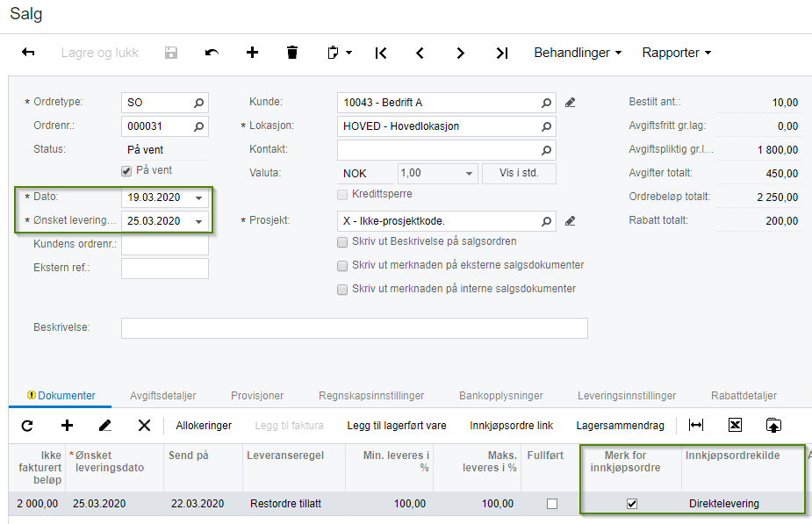Untick Merk for innkjøpsordre in the row

point(631,504)
